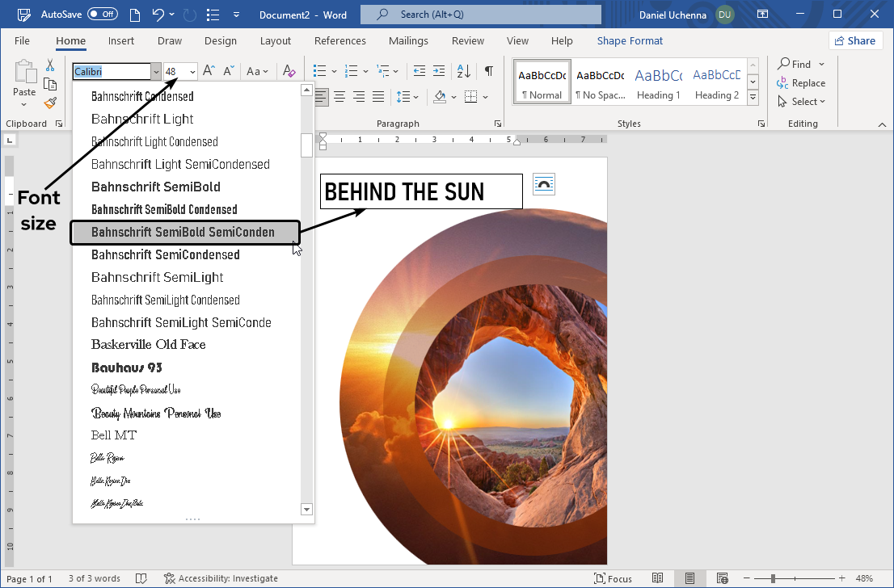Toggle the AutoSave switch
Viewport: 894px width, 588px height.
click(103, 15)
